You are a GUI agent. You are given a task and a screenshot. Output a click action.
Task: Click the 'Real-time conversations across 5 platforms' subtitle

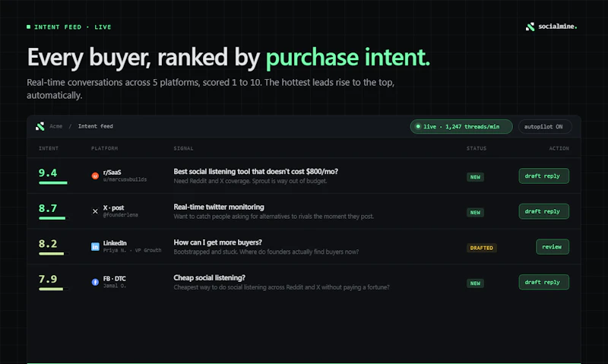211,89
